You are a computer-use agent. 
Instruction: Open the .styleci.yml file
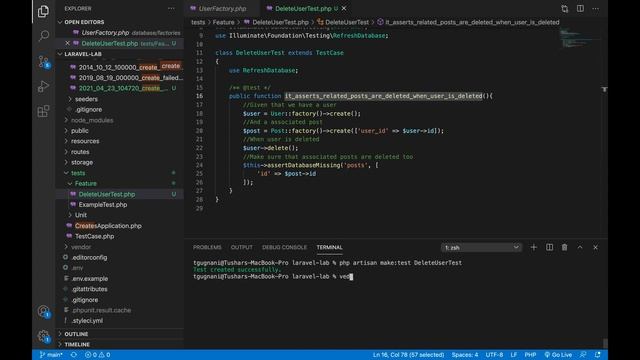click(87, 321)
